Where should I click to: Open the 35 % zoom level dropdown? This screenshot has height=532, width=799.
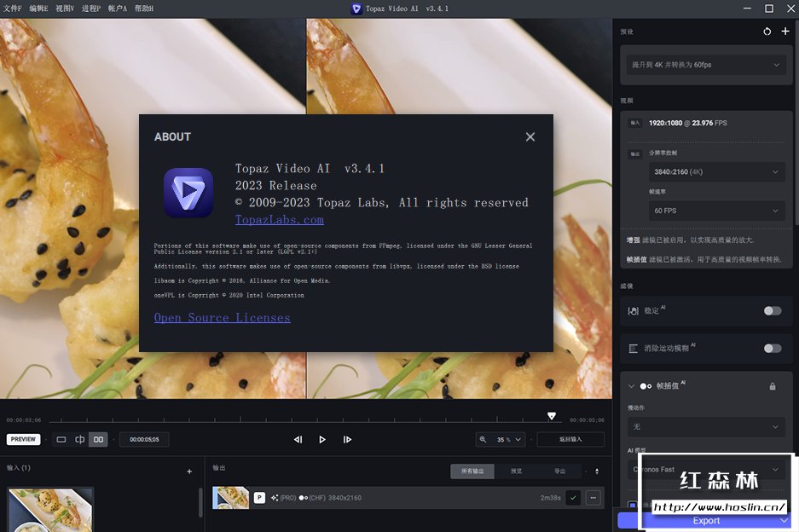click(x=509, y=439)
